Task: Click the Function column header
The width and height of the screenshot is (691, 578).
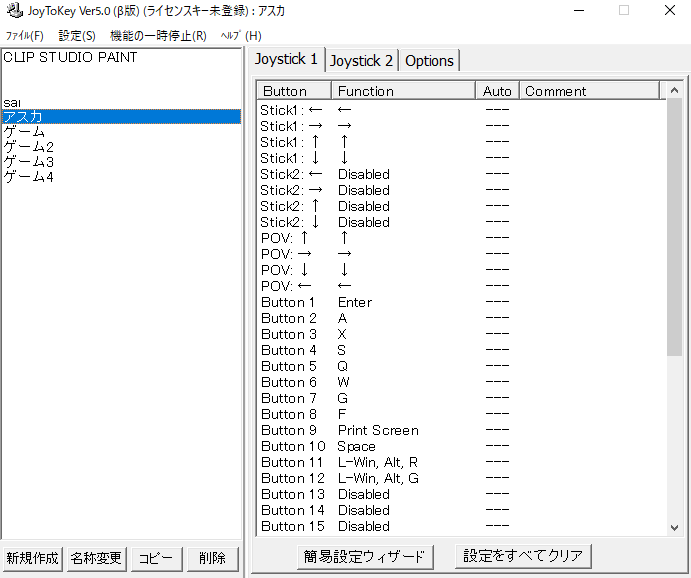Action: coord(404,91)
